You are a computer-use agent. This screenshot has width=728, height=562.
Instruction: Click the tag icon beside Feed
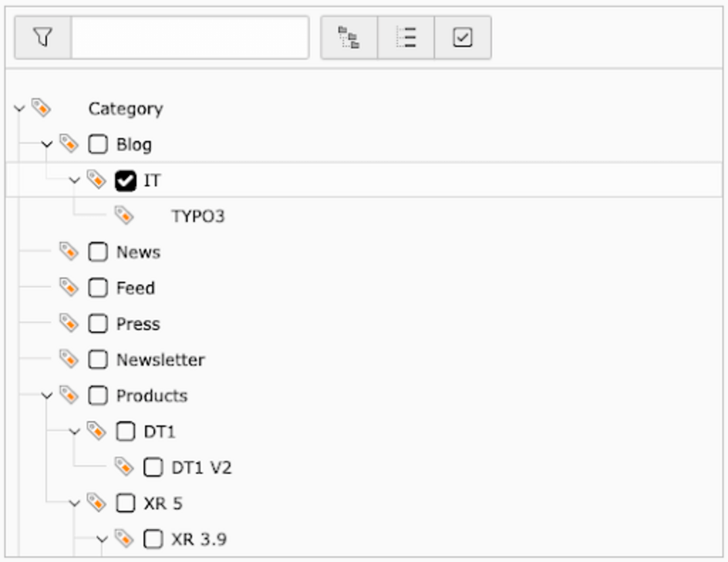pyautogui.click(x=68, y=287)
